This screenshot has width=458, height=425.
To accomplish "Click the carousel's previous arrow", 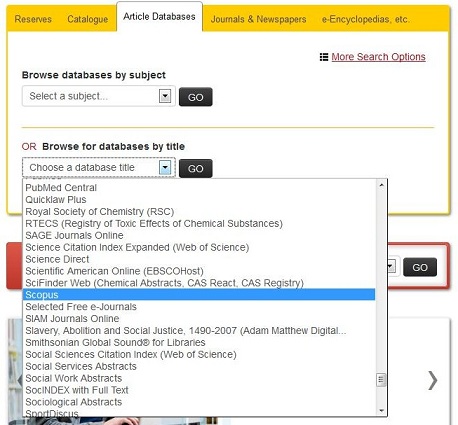I will pyautogui.click(x=20, y=380).
